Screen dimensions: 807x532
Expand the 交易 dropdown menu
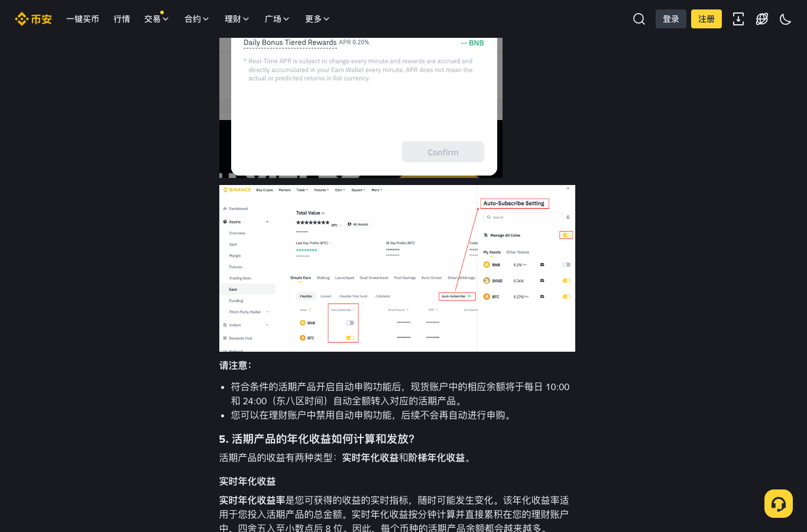(x=157, y=19)
